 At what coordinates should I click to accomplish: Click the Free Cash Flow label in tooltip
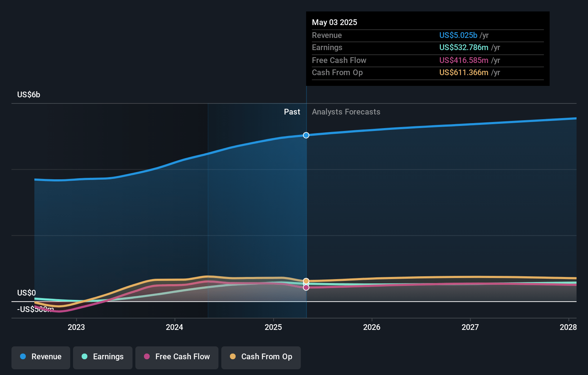[x=339, y=60]
